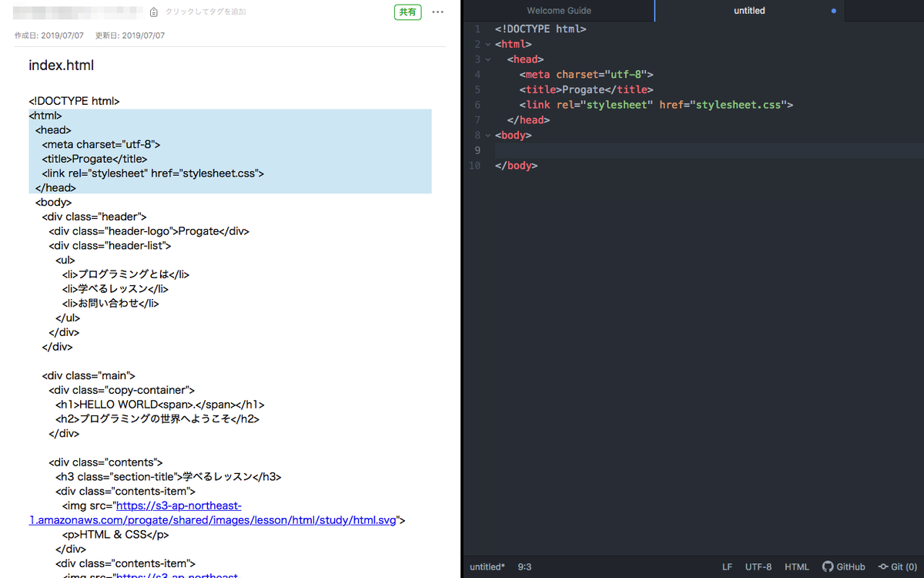The image size is (924, 578).
Task: Click the modified dot on the untitled tab
Action: [834, 11]
